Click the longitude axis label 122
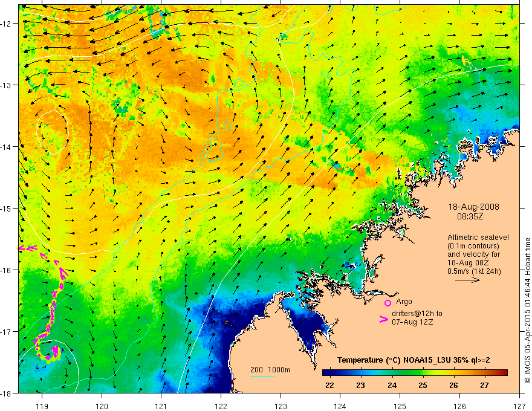Image resolution: width=532 pixels, height=411 pixels. (x=221, y=406)
